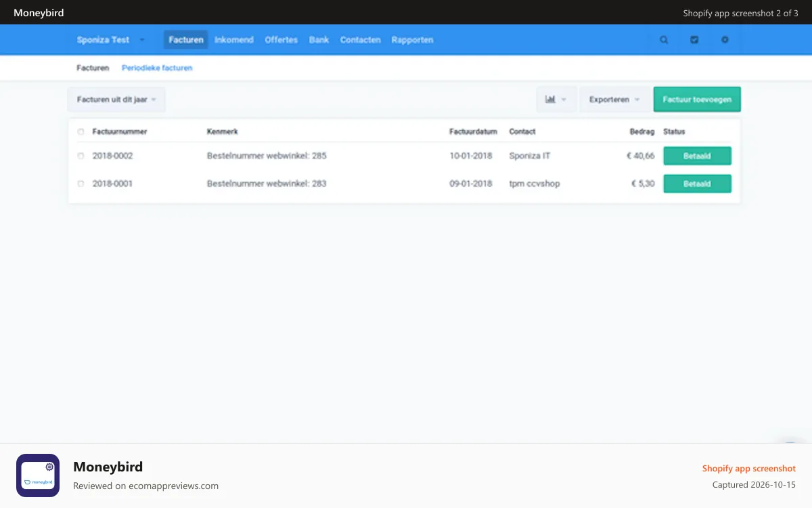Expand the Sponiza Test account dropdown
Viewport: 812px width, 508px height.
pyautogui.click(x=111, y=40)
